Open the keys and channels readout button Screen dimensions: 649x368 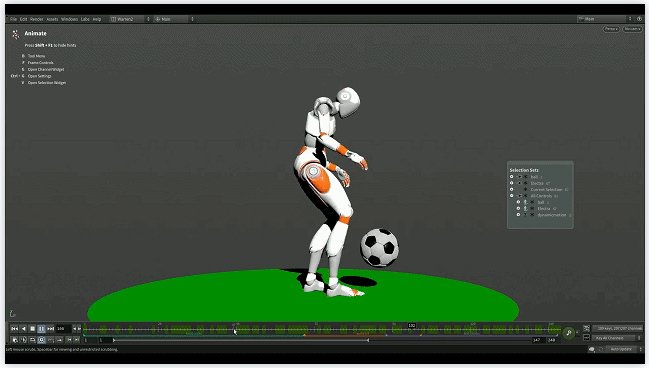[617, 329]
